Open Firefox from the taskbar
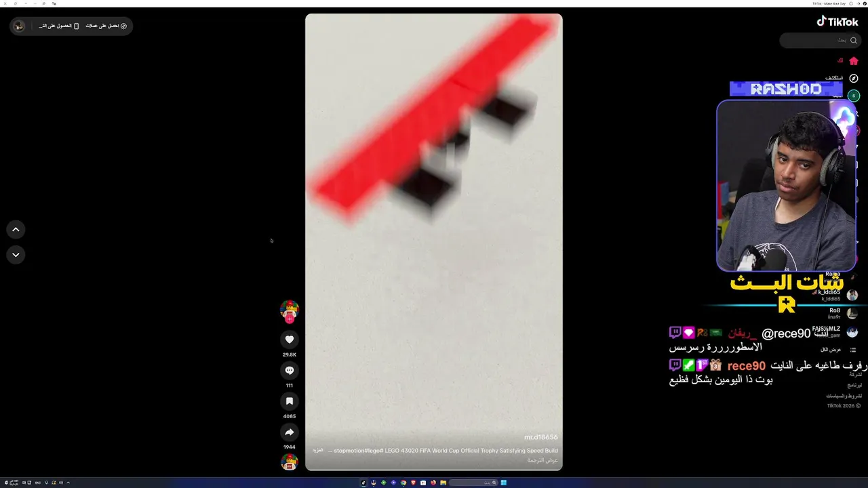 click(x=433, y=483)
